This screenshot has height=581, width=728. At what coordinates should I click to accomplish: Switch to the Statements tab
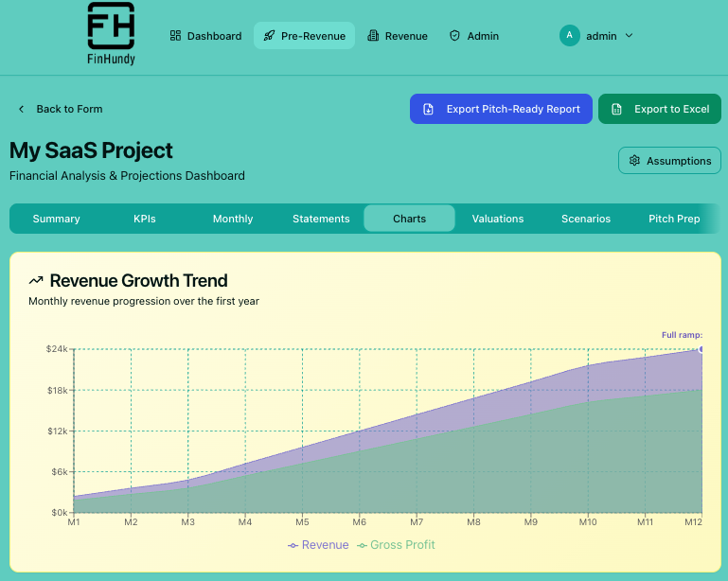click(x=321, y=219)
